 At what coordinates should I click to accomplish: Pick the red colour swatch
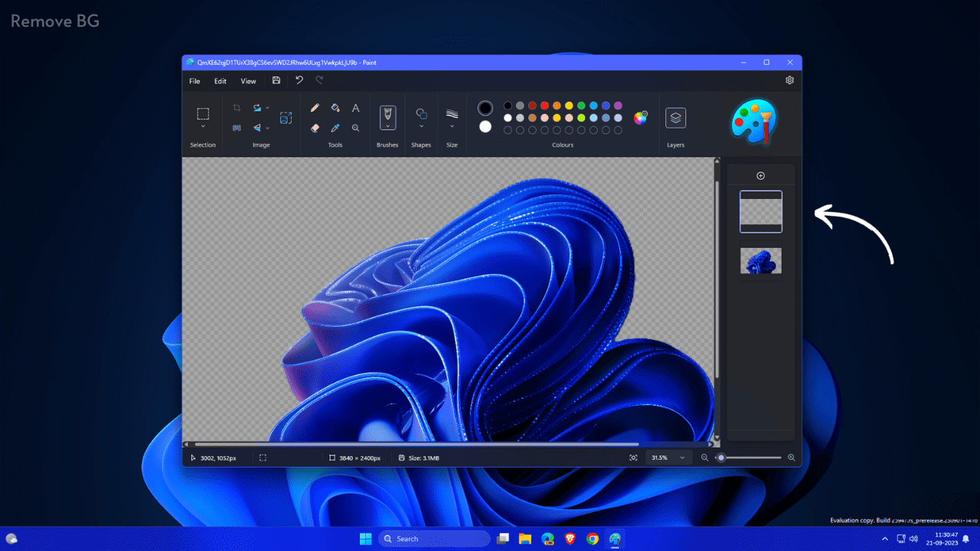(544, 106)
